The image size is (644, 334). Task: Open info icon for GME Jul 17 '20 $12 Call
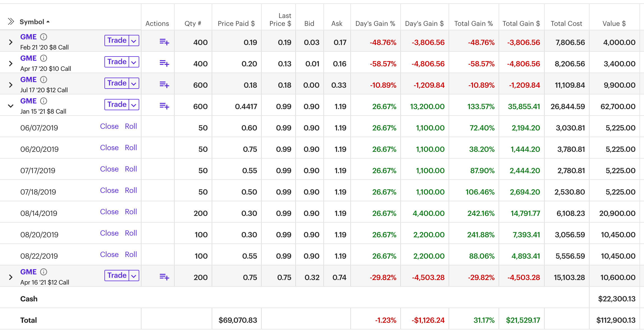pos(44,80)
